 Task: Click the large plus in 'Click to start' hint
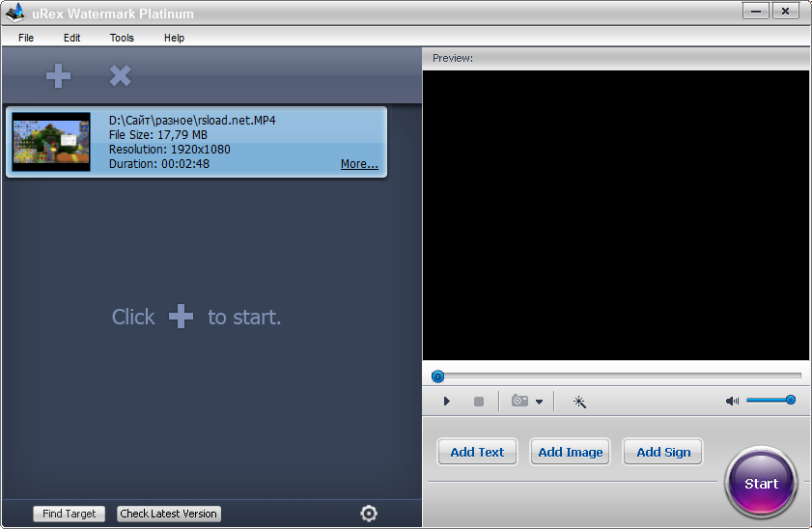(181, 317)
